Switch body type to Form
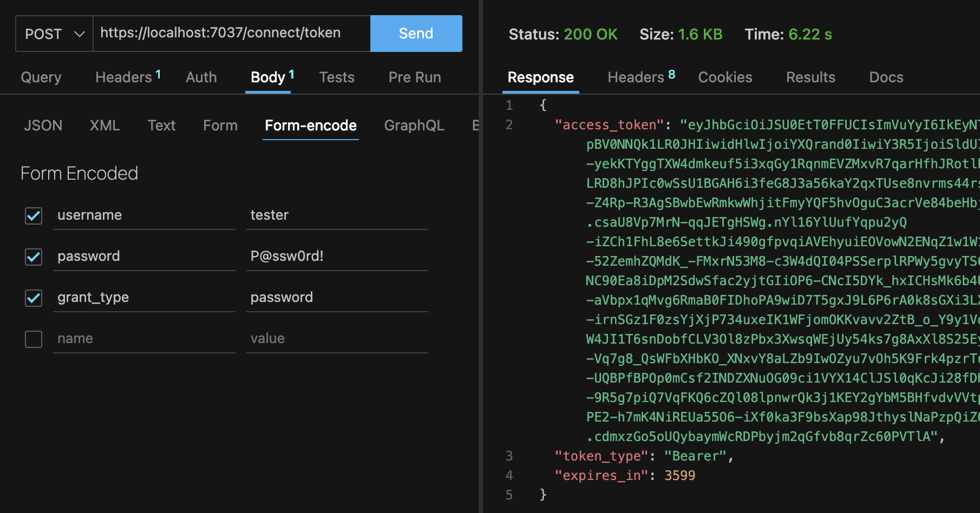This screenshot has width=980, height=513. pos(220,126)
